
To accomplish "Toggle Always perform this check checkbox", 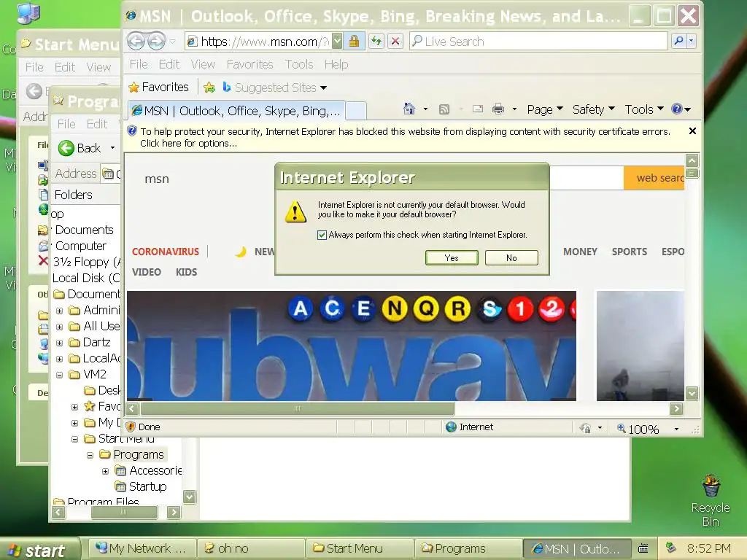I will point(322,235).
